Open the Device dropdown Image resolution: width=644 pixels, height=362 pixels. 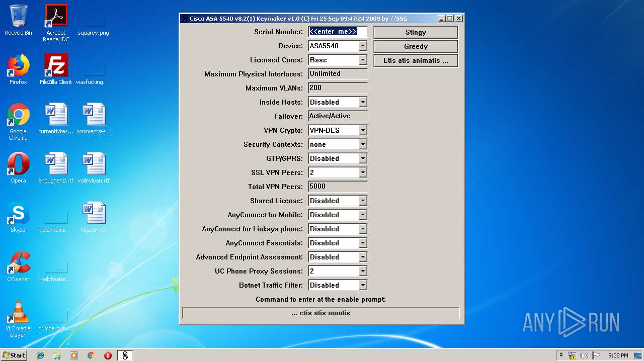pos(363,46)
